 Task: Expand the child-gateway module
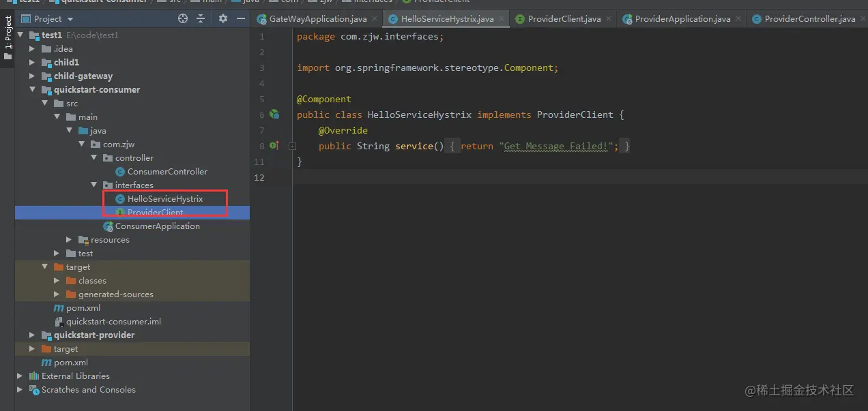tap(32, 76)
